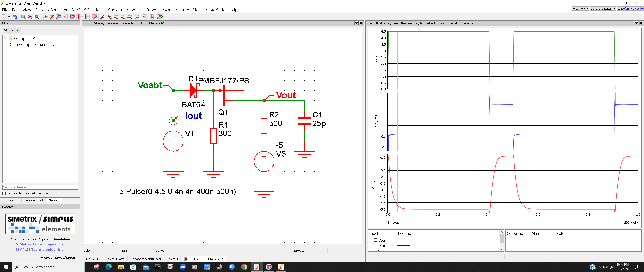Open the Measure menu

(x=181, y=10)
